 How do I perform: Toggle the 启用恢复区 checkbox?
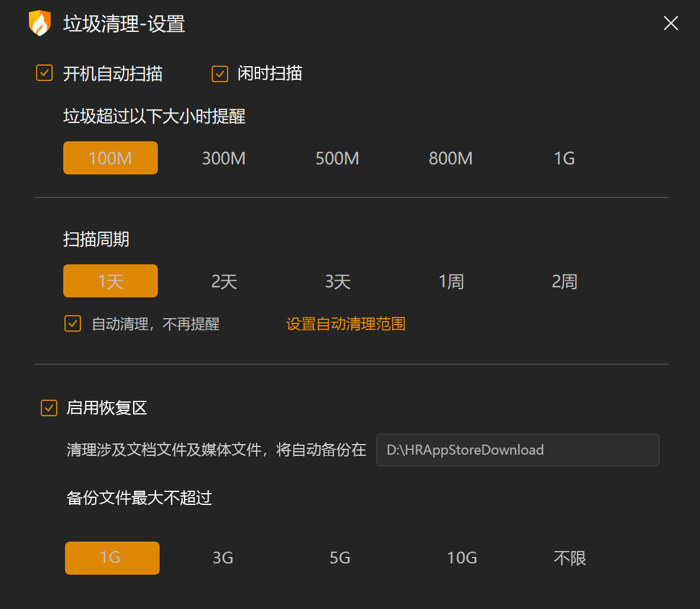pos(48,408)
